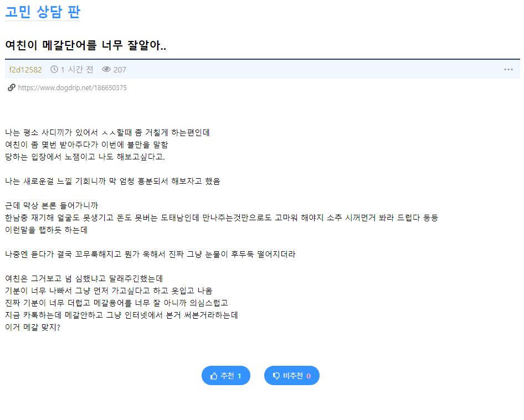The width and height of the screenshot is (524, 420).
Task: Click the line starting 여친은 그거보고
Action: coord(84,278)
